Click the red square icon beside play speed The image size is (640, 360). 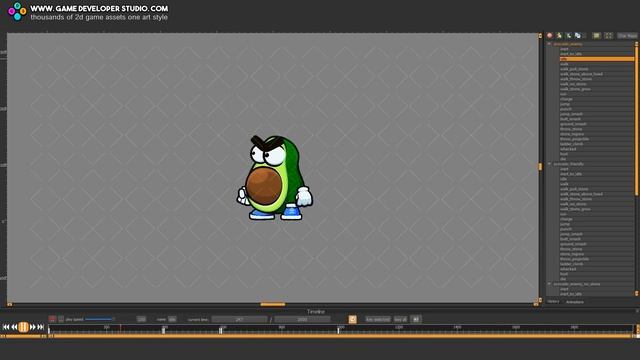click(52, 319)
